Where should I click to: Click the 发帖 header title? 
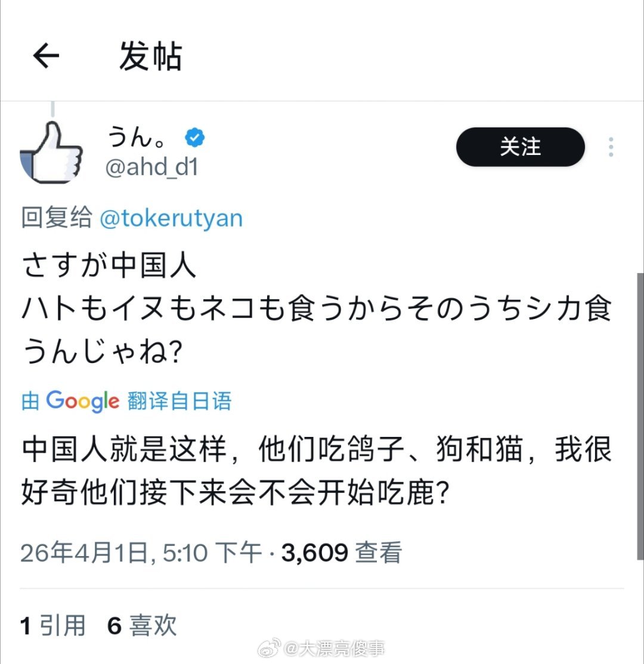coord(150,56)
